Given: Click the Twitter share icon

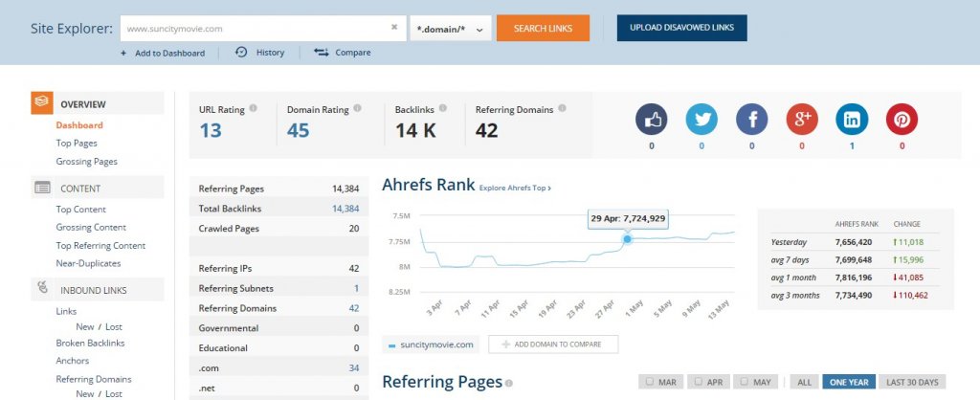Looking at the screenshot, I should tap(702, 120).
